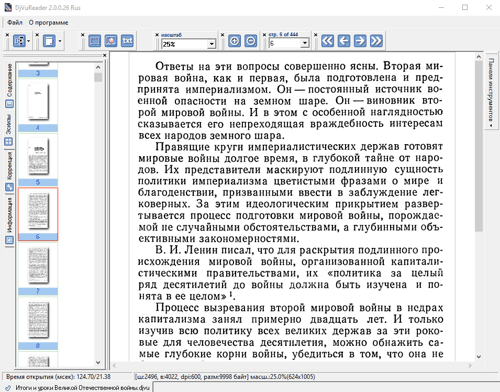Click the single page view icon
Image resolution: width=500 pixels, height=392 pixels.
click(49, 41)
